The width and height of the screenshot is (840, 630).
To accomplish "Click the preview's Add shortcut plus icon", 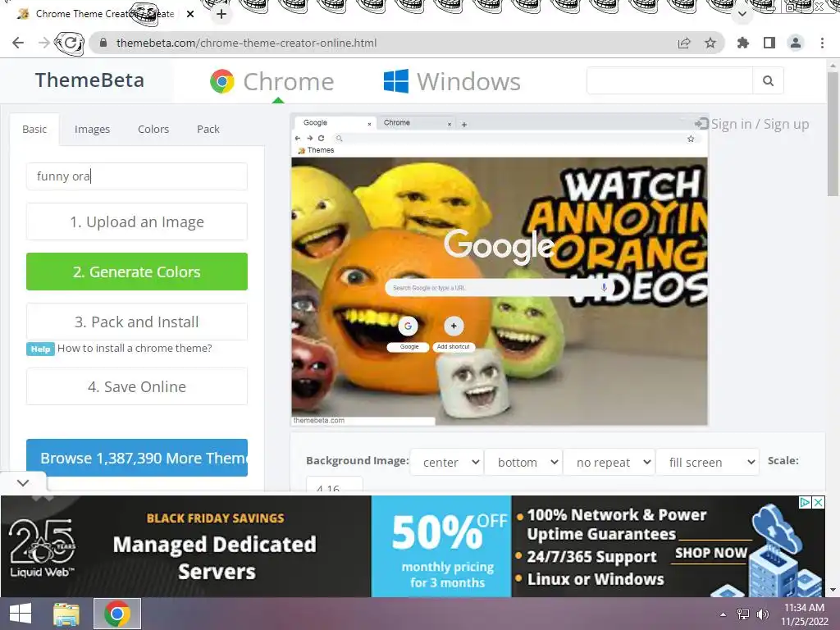I will pos(454,326).
